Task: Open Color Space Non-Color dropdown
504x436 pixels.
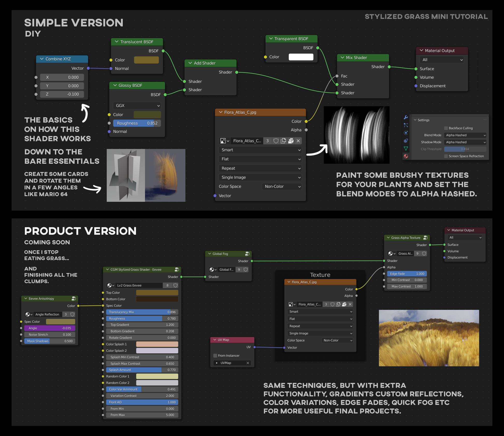Action: (x=282, y=187)
